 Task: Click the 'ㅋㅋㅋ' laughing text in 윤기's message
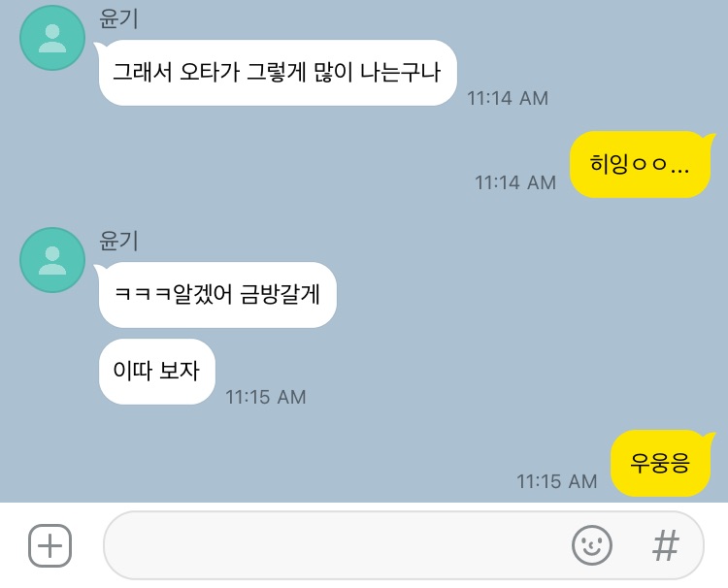coord(143,295)
